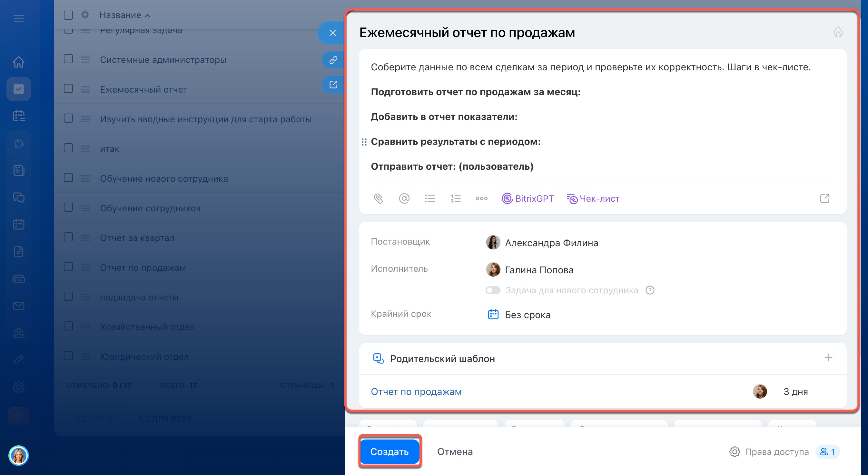Screen dimensions: 868x475
Task: Mention a user via the @ icon
Action: (404, 198)
